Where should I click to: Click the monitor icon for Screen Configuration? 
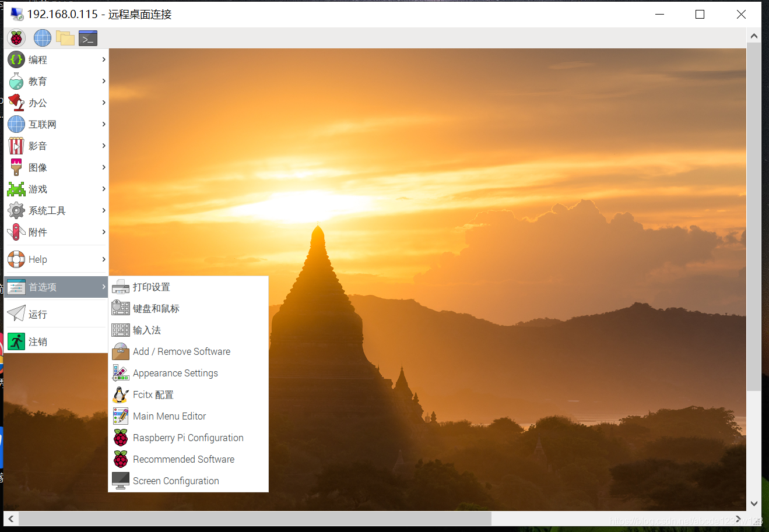click(x=121, y=481)
